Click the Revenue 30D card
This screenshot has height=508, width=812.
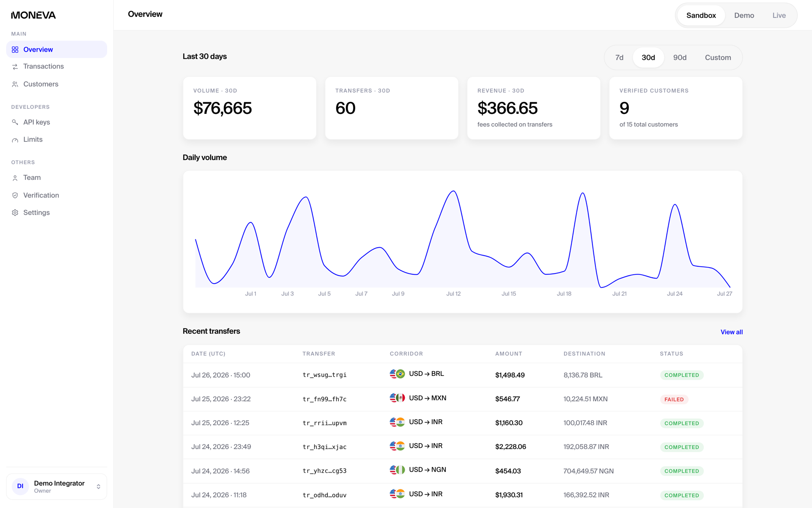[534, 108]
